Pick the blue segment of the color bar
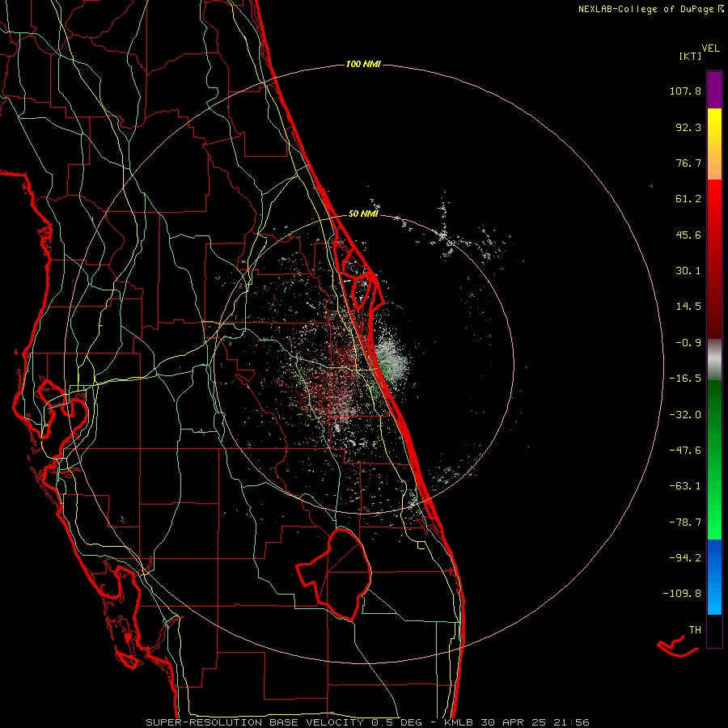The height and width of the screenshot is (728, 728). coord(714,577)
